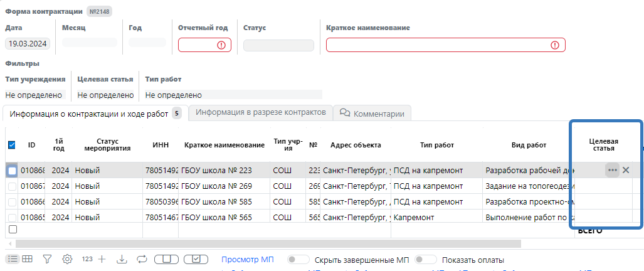The height and width of the screenshot is (271, 644).
Task: Switch to Информация в разрезе контрактов tab
Action: click(260, 112)
